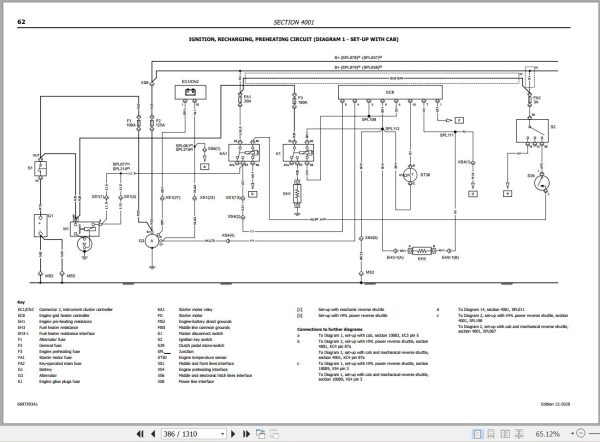The width and height of the screenshot is (600, 442).
Task: Click the 'Key' legend heading
Action: pyautogui.click(x=21, y=302)
